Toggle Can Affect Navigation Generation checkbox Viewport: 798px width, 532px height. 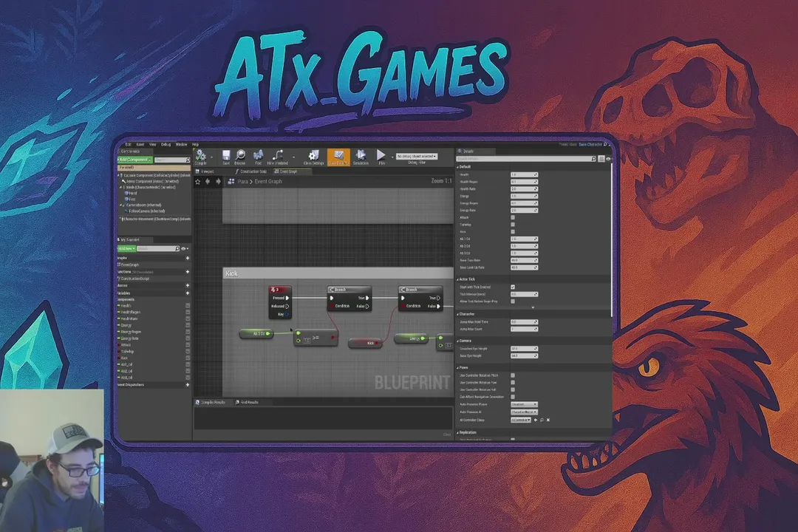(x=513, y=397)
